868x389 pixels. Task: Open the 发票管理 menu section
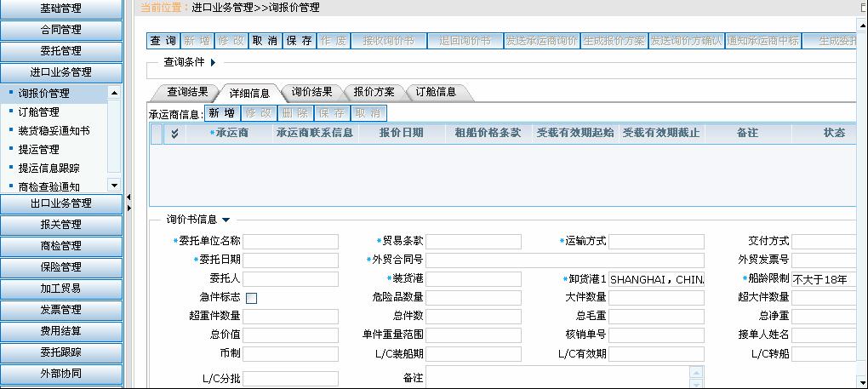pos(61,310)
